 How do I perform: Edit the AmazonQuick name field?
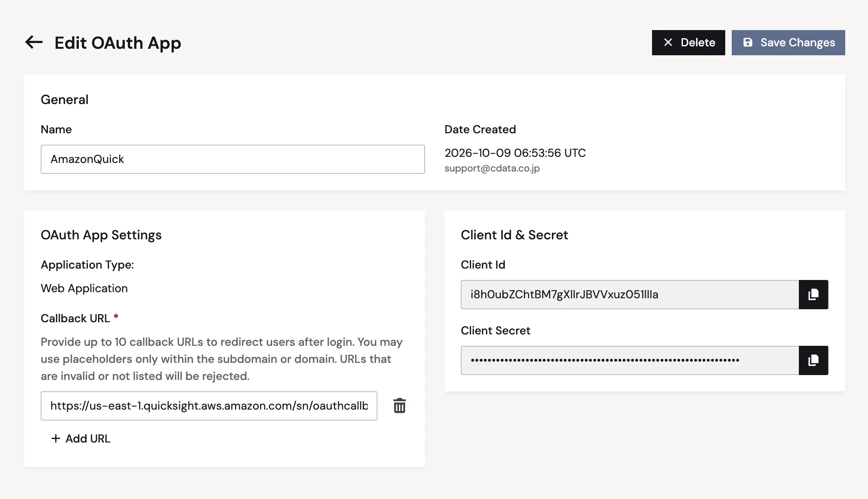pyautogui.click(x=233, y=159)
